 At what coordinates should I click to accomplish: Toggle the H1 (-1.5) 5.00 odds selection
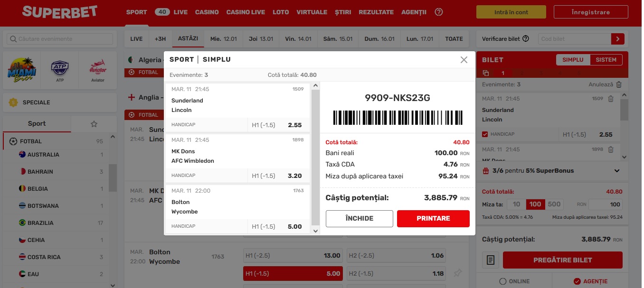293,273
